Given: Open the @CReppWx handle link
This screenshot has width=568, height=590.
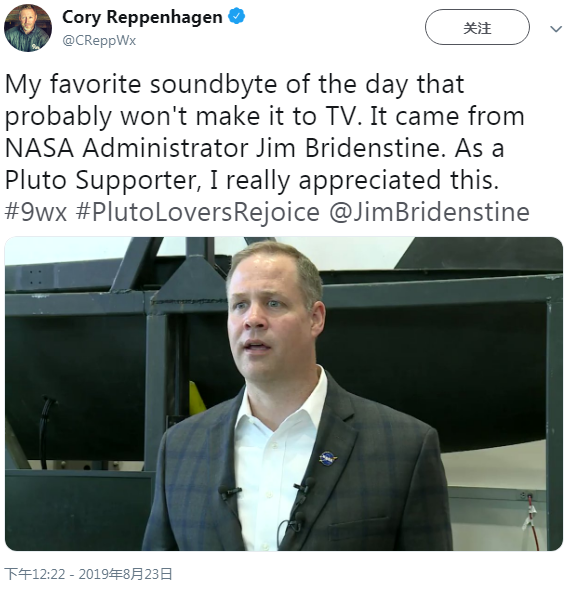Looking at the screenshot, I should 99,40.
